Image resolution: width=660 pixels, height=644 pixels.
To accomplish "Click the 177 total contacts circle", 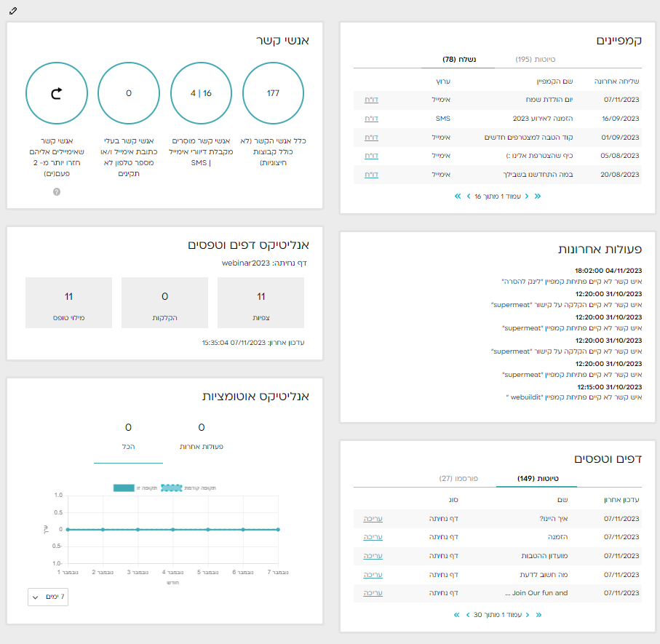I will click(273, 93).
